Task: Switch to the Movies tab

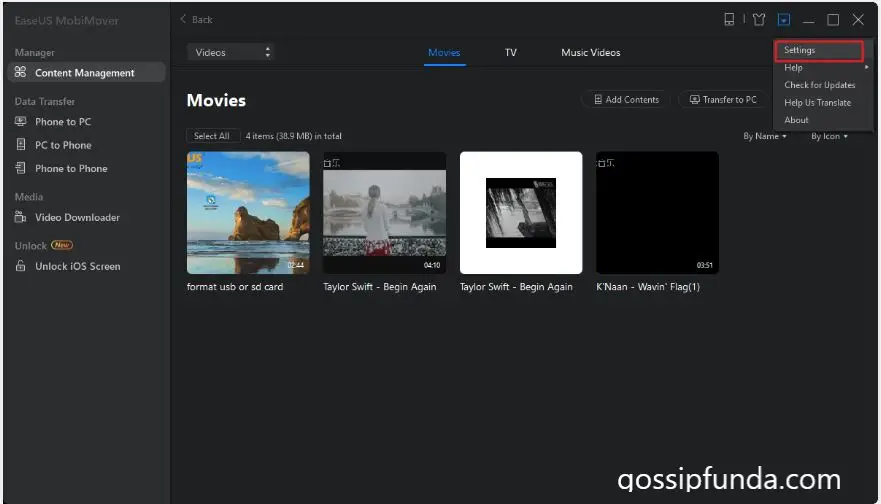Action: 444,52
